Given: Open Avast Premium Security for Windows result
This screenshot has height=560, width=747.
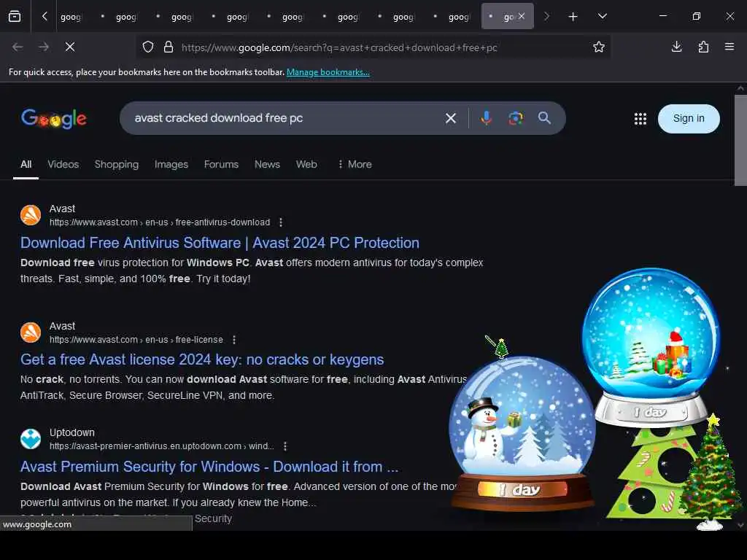Looking at the screenshot, I should tap(209, 467).
